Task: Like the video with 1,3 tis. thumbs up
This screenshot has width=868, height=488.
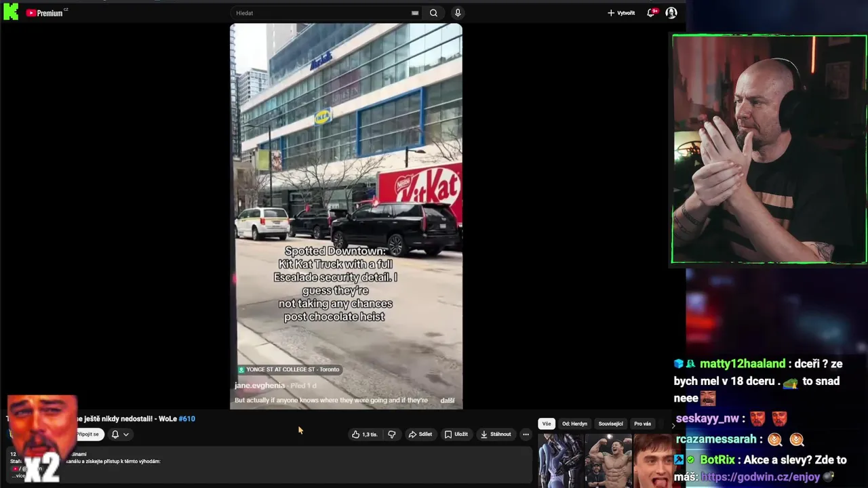Action: click(364, 434)
